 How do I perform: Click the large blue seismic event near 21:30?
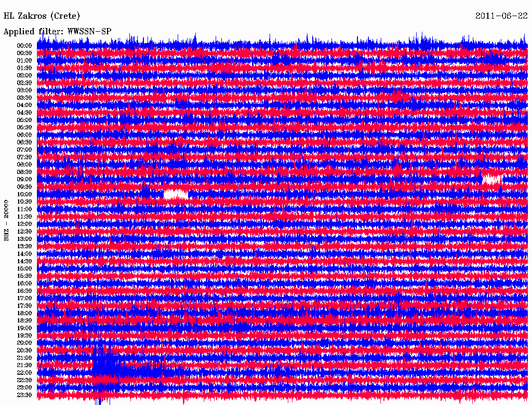pyautogui.click(x=104, y=366)
